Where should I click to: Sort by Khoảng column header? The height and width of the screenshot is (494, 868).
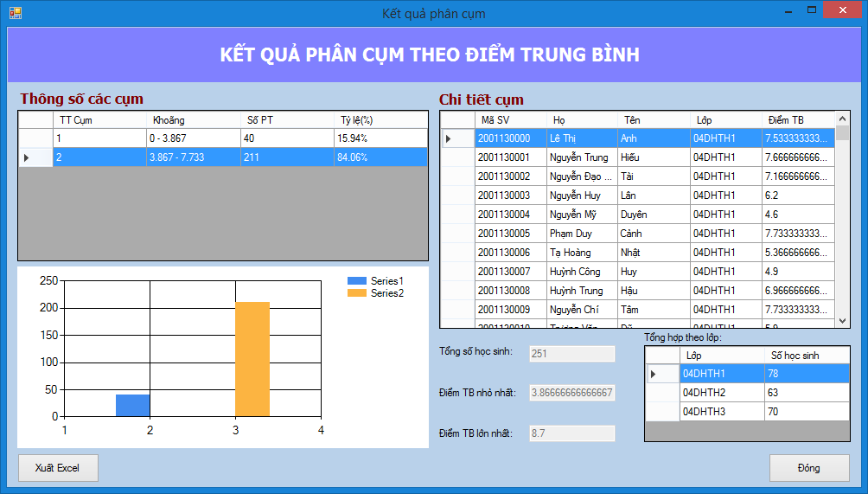[194, 120]
